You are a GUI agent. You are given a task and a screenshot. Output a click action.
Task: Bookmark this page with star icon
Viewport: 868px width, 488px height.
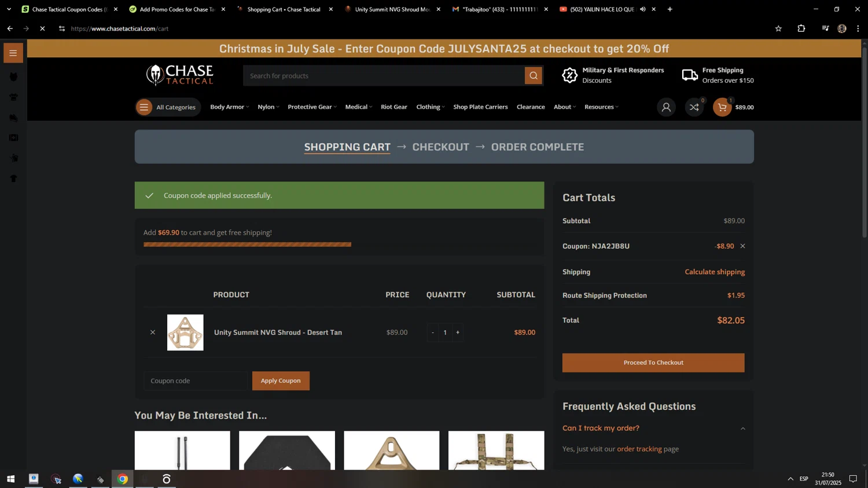coord(778,28)
